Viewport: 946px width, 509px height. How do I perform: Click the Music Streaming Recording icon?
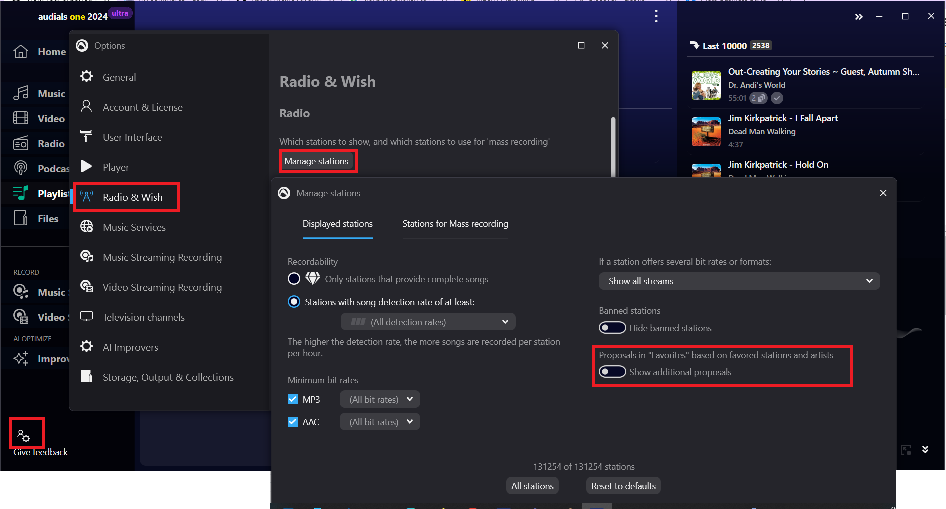click(x=87, y=257)
